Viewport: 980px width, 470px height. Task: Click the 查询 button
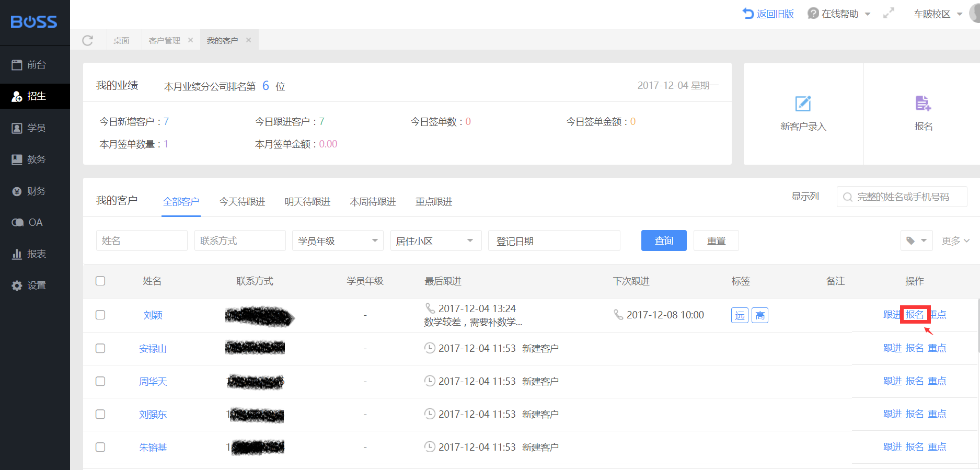[664, 240]
